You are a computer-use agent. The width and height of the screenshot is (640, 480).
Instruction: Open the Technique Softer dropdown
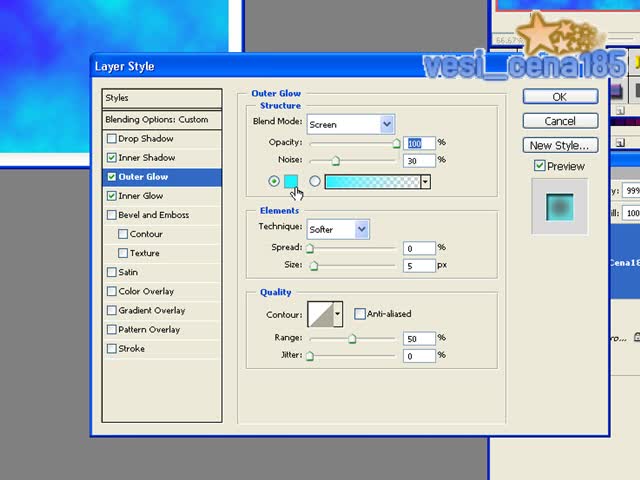(338, 229)
